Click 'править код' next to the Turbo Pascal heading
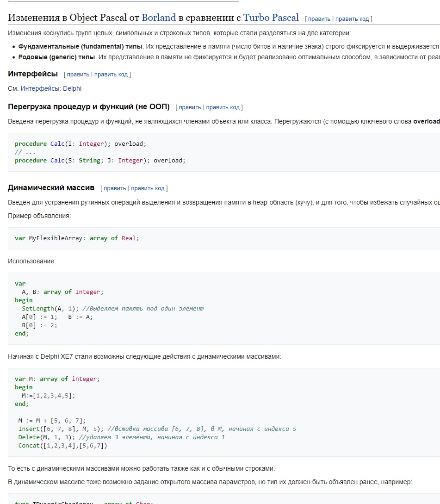The width and height of the screenshot is (440, 504). coord(352,19)
